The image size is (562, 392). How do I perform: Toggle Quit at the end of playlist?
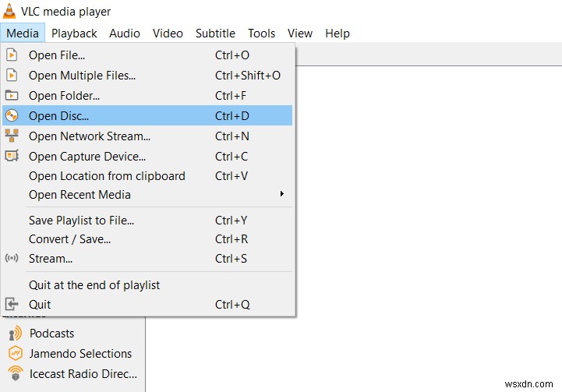(94, 285)
